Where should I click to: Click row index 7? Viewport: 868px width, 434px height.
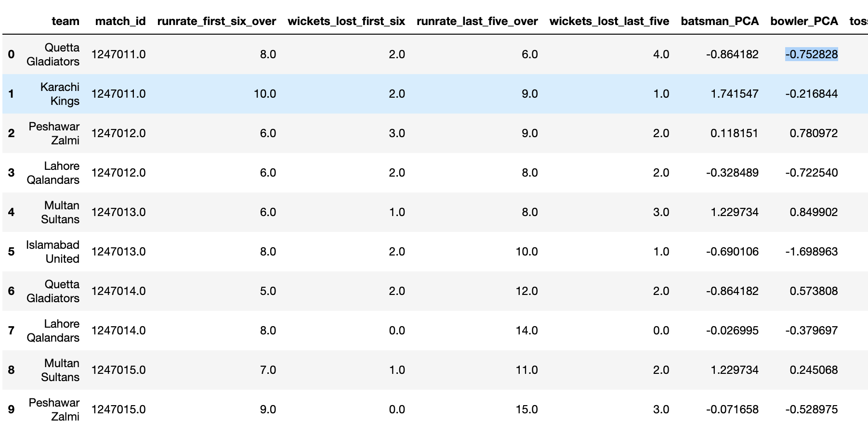click(x=11, y=331)
